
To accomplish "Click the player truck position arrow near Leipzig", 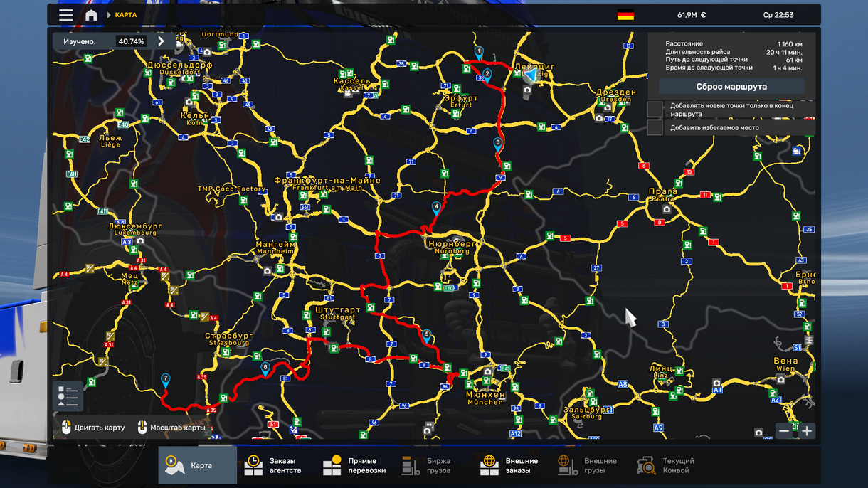I will pos(531,74).
